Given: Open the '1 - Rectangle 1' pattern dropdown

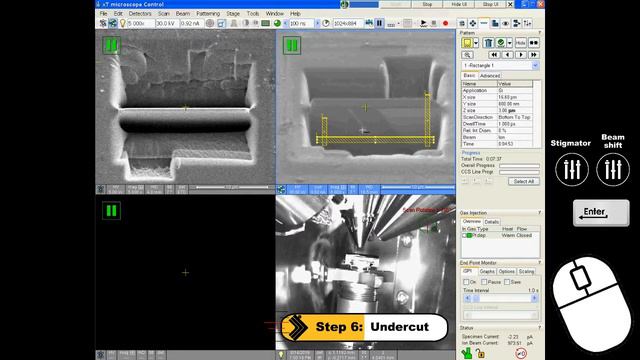Looking at the screenshot, I should tap(500, 65).
